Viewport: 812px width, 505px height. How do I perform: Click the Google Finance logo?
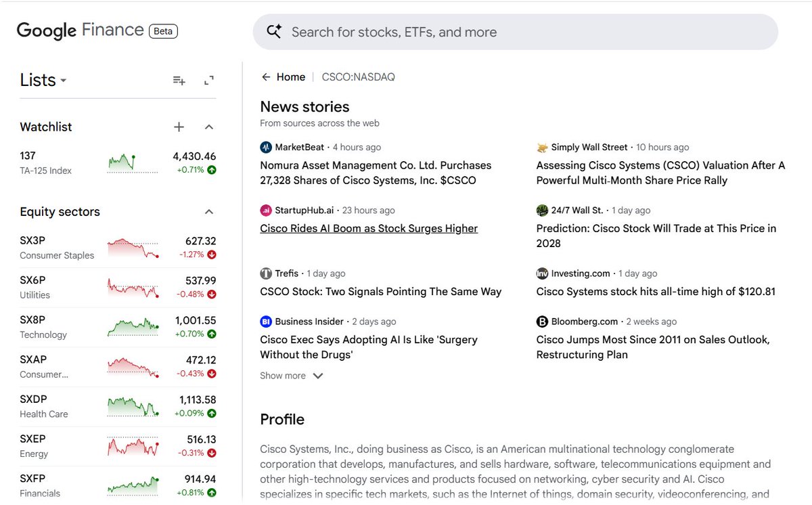click(80, 30)
